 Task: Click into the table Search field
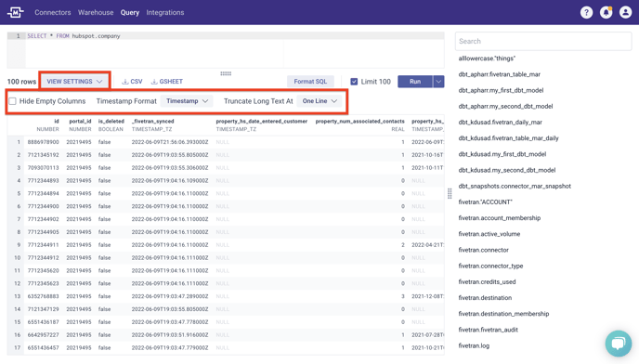click(x=543, y=41)
